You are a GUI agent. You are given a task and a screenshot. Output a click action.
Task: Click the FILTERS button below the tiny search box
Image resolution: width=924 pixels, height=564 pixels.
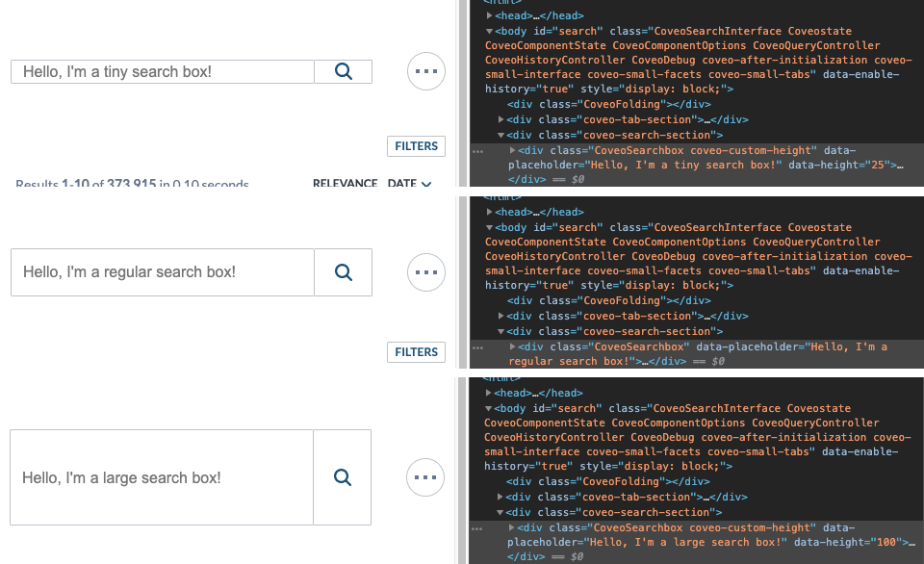[416, 146]
